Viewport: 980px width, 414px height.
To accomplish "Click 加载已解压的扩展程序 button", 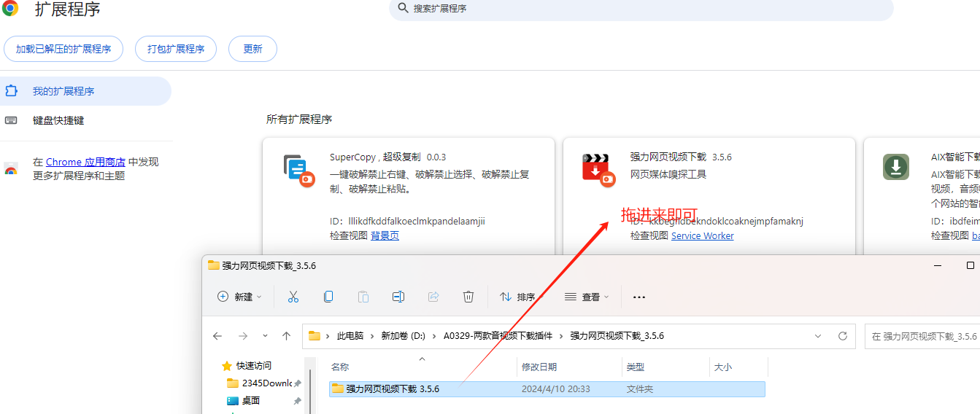I will pos(63,49).
